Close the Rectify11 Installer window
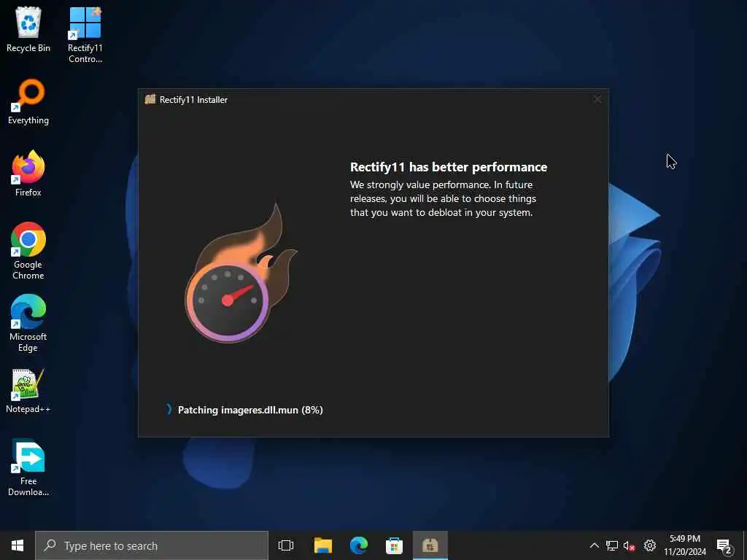This screenshot has width=747, height=560. [597, 99]
